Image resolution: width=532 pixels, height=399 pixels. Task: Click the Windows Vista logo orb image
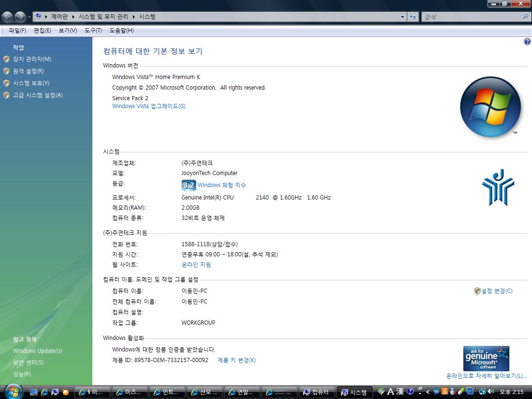pos(490,107)
